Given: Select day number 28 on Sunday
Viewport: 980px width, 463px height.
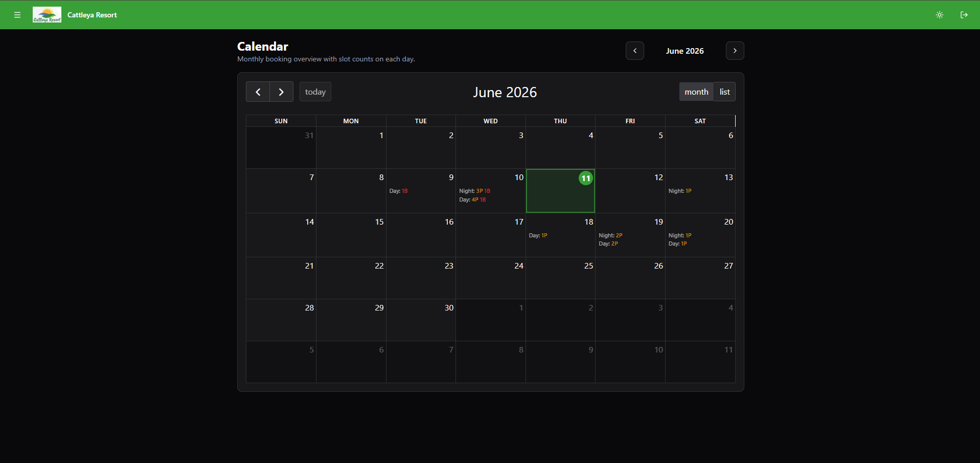Looking at the screenshot, I should pos(309,307).
